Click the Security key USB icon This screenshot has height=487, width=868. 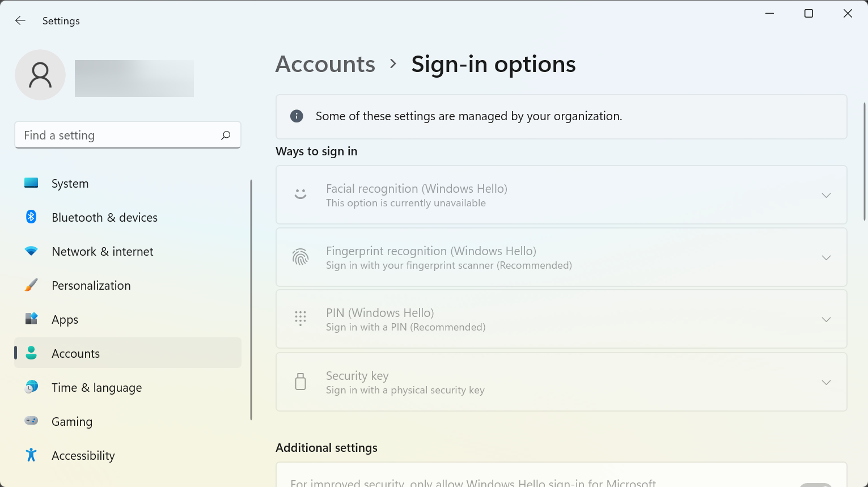point(300,382)
